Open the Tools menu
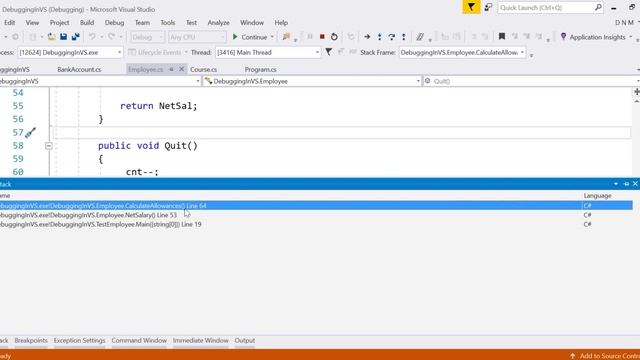The width and height of the screenshot is (640, 360). (168, 22)
